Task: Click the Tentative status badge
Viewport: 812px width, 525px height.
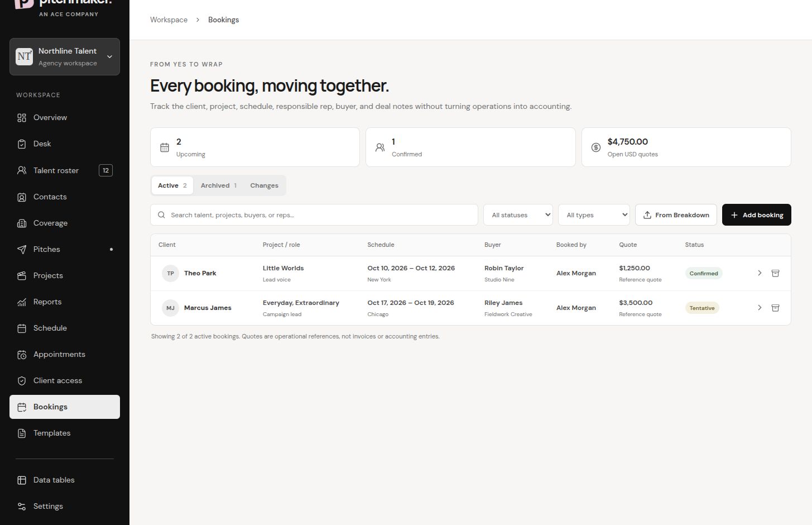Action: tap(702, 308)
